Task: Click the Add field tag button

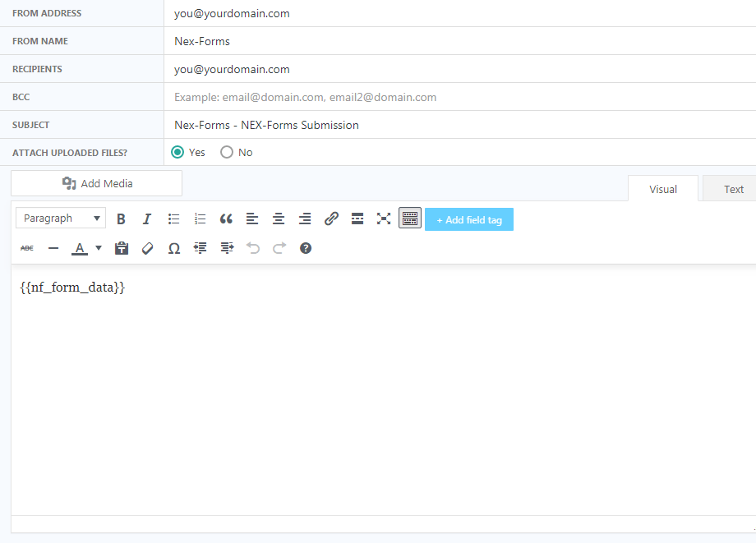Action: 469,219
